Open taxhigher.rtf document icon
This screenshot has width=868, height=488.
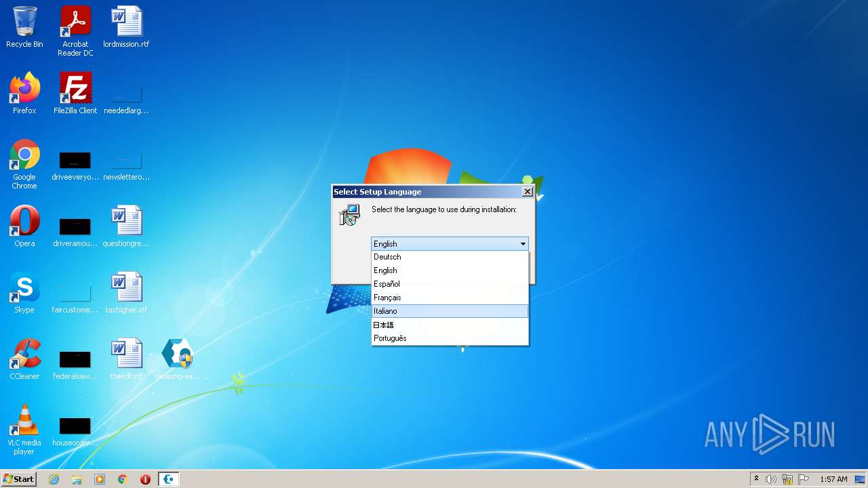pos(126,293)
